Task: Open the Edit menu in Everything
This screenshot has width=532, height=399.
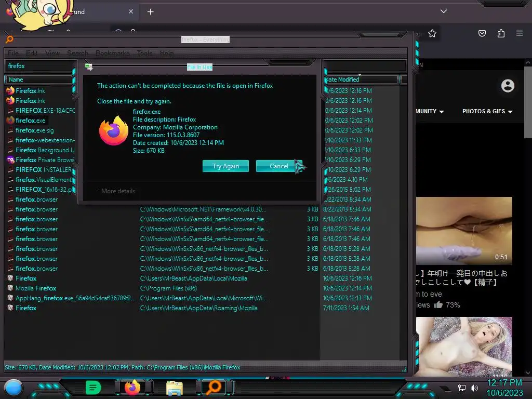Action: (x=32, y=54)
